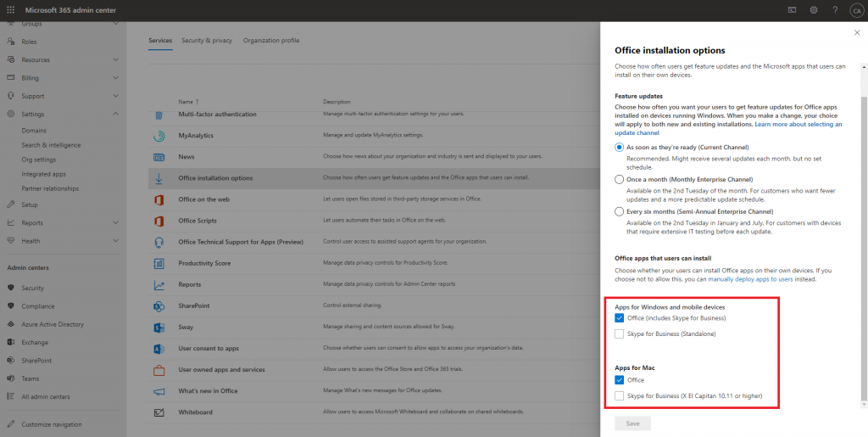
Task: Click the Save button in the panel
Action: coord(632,423)
